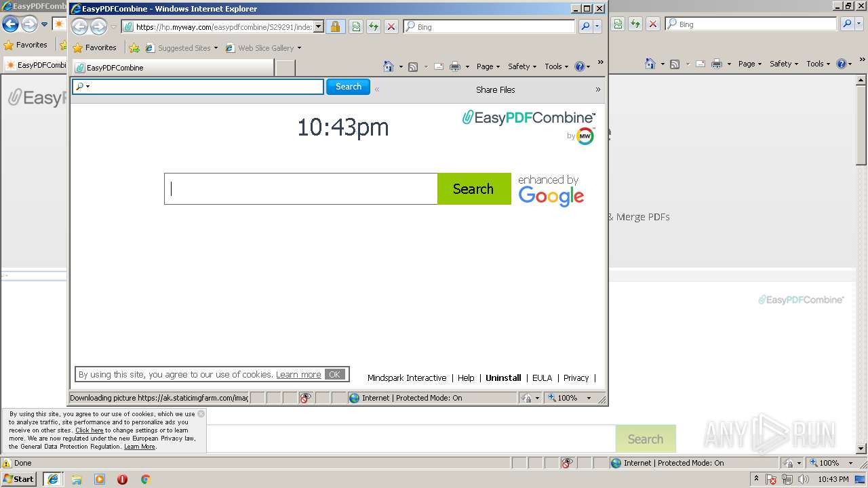Close the background page cookie notice

(x=201, y=413)
